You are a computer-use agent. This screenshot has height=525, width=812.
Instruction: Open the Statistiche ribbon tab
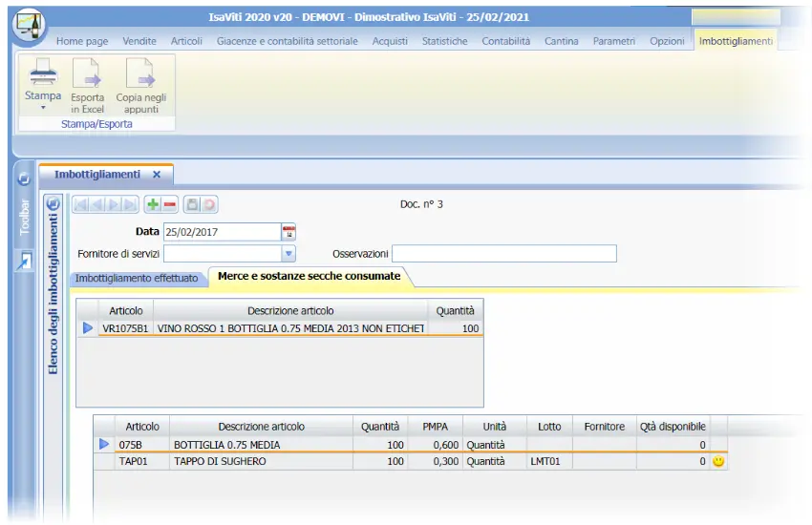(x=444, y=41)
